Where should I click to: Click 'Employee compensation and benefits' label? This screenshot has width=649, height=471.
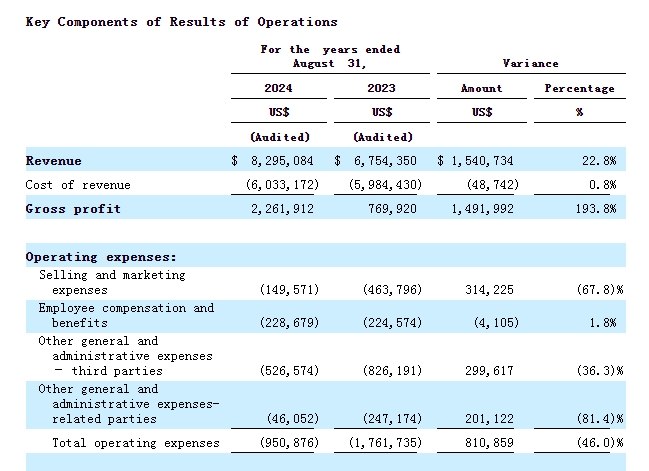point(126,315)
